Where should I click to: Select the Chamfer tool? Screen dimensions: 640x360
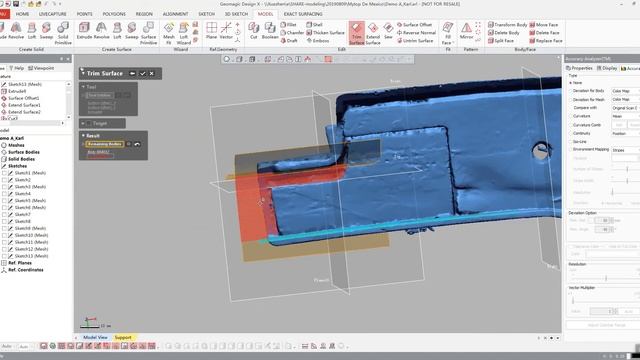292,33
